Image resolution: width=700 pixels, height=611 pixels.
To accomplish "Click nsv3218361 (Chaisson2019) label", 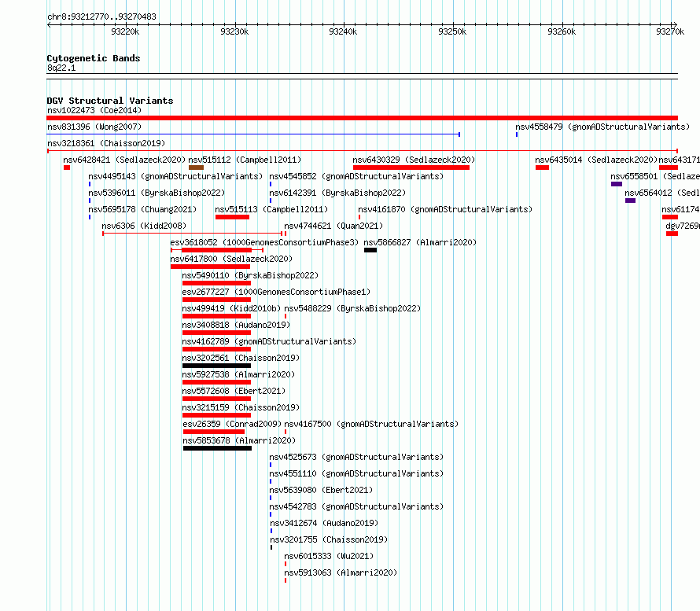I will 106,143.
